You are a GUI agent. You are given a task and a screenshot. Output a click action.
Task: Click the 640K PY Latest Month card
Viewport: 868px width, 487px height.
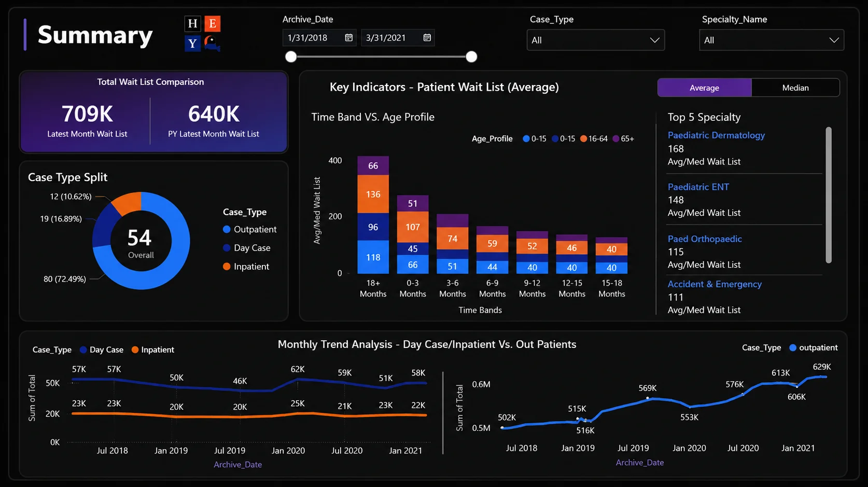(x=214, y=120)
